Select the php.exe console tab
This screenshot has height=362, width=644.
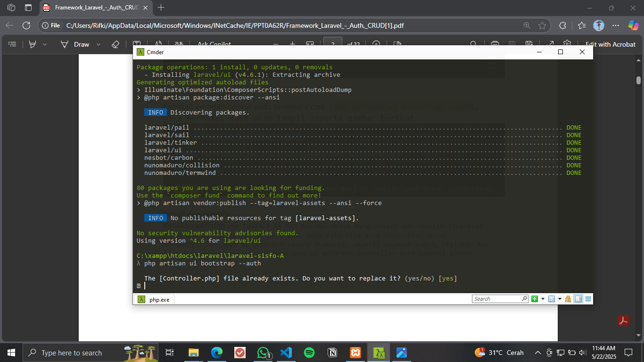[155, 299]
